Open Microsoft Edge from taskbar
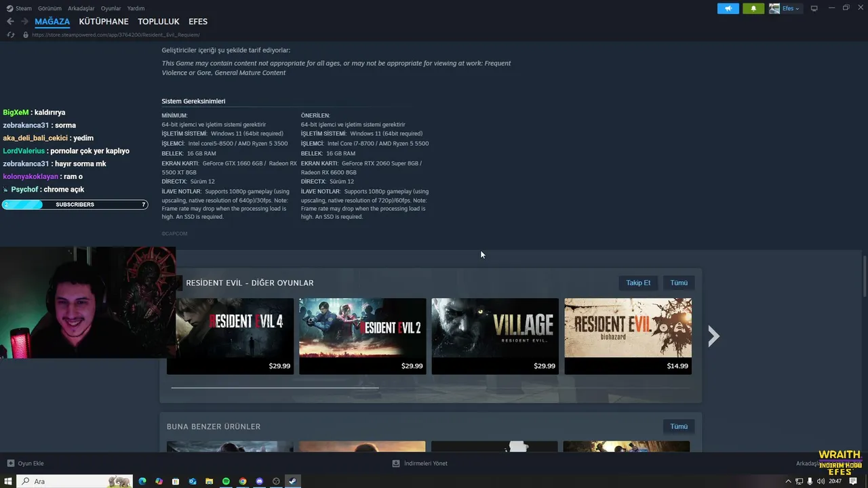Viewport: 868px width, 488px height. pyautogui.click(x=142, y=481)
